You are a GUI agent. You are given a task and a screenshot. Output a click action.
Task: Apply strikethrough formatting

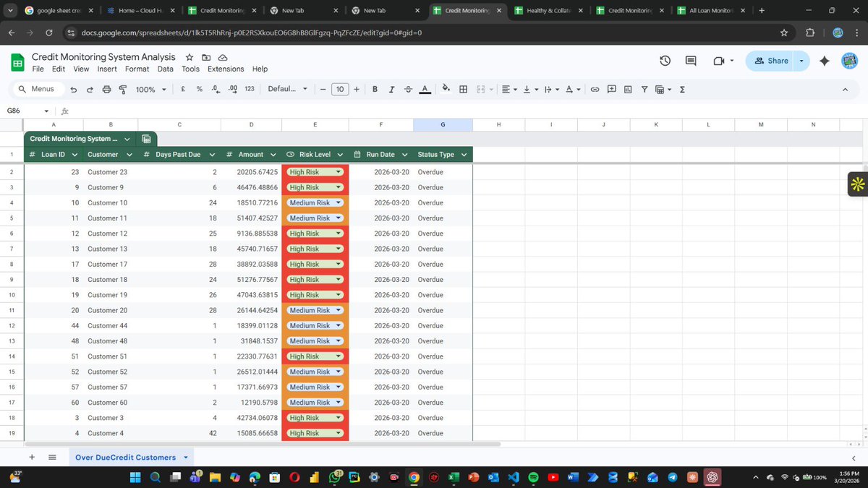point(408,89)
